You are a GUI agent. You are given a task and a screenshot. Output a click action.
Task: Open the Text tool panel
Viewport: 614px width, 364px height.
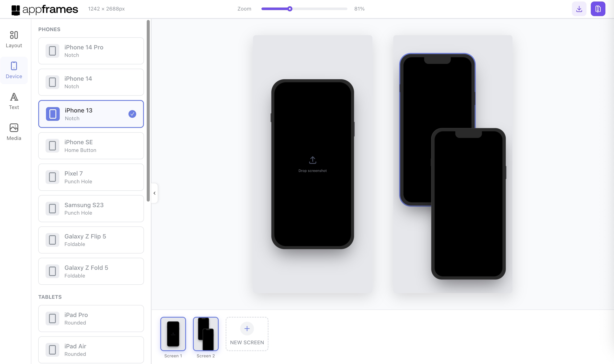point(14,101)
